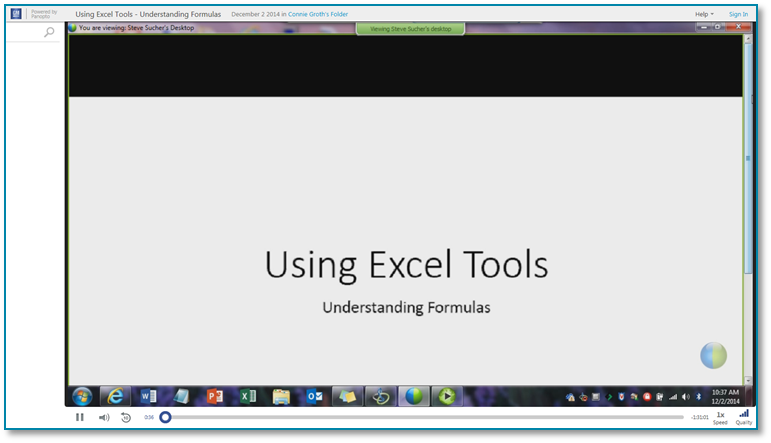Click the GM logo icon
The image size is (771, 443).
point(16,14)
